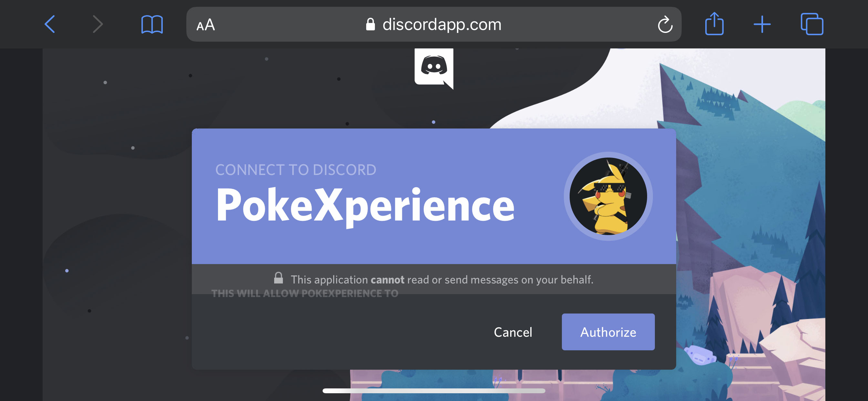Tap the padlock in address bar
868x401 pixels.
[370, 24]
